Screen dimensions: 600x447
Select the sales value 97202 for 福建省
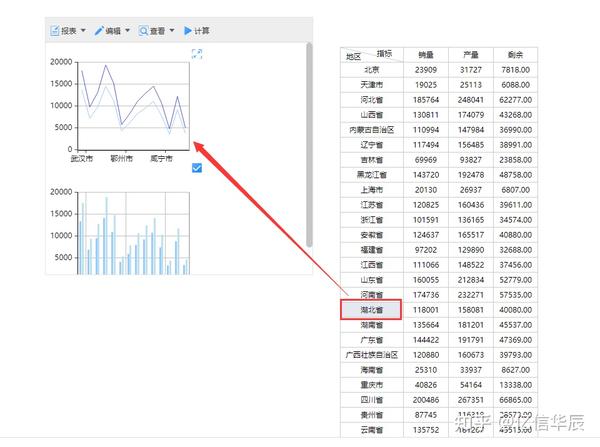[x=426, y=250]
